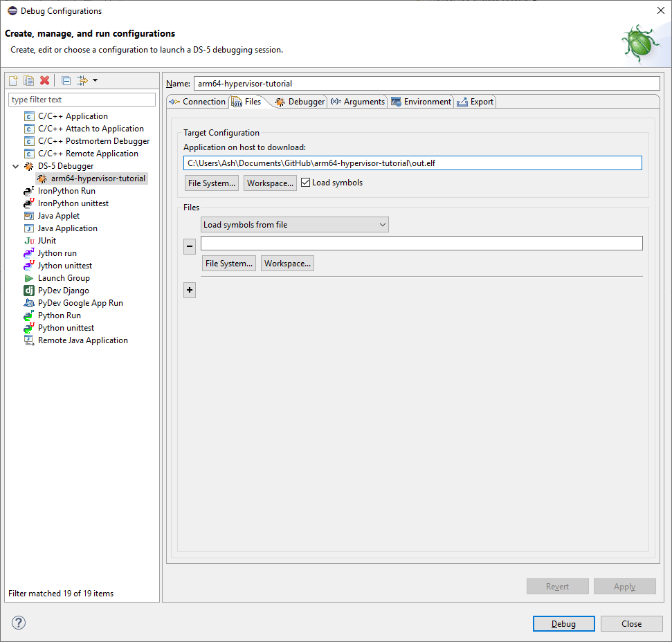This screenshot has width=672, height=642.
Task: Select arm64-hypervisor-tutorial configuration in tree
Action: 93,178
